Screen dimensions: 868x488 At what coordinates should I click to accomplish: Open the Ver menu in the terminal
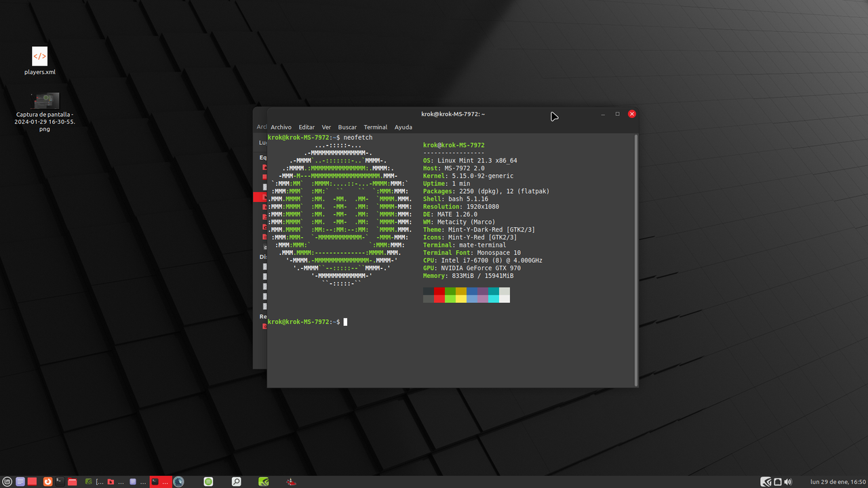pyautogui.click(x=326, y=127)
